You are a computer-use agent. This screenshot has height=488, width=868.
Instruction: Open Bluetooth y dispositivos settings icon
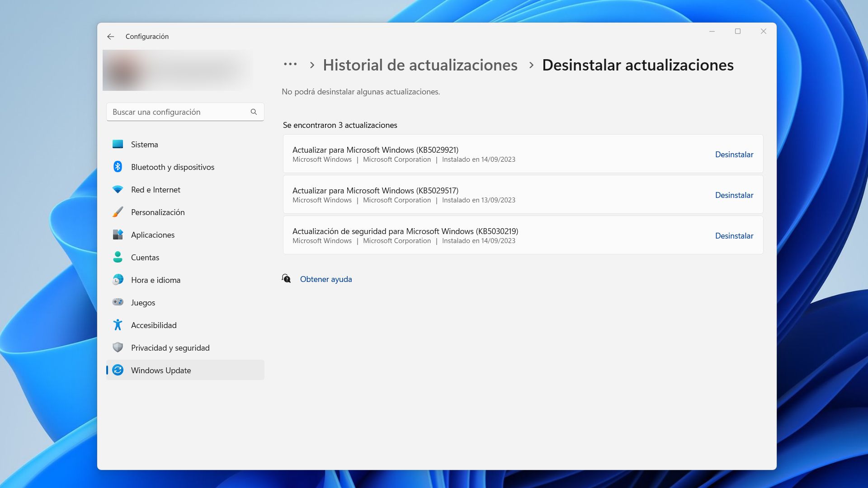pyautogui.click(x=118, y=167)
